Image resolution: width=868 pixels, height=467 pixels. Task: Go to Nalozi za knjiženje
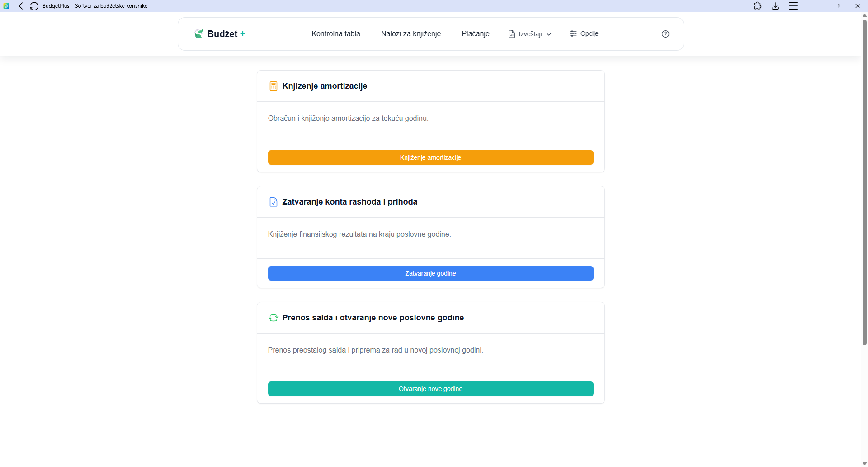pos(410,34)
